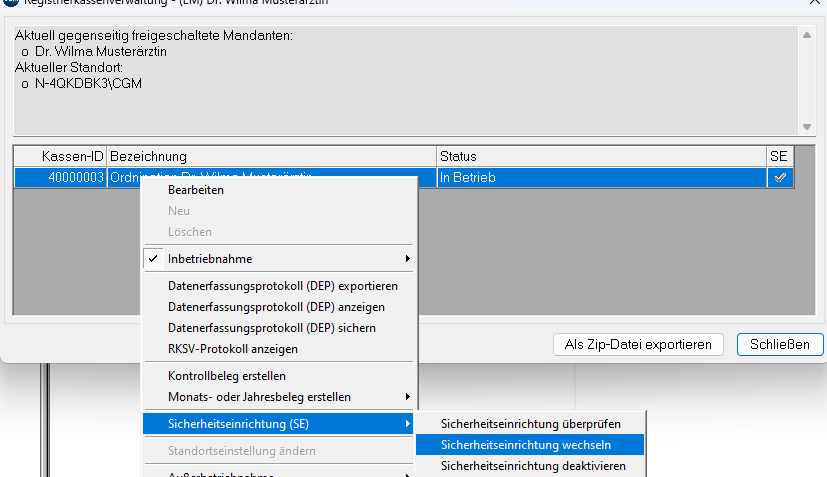This screenshot has width=827, height=477.
Task: Select Datenerfassungsprotokoll (DEP) sichern
Action: pos(271,328)
